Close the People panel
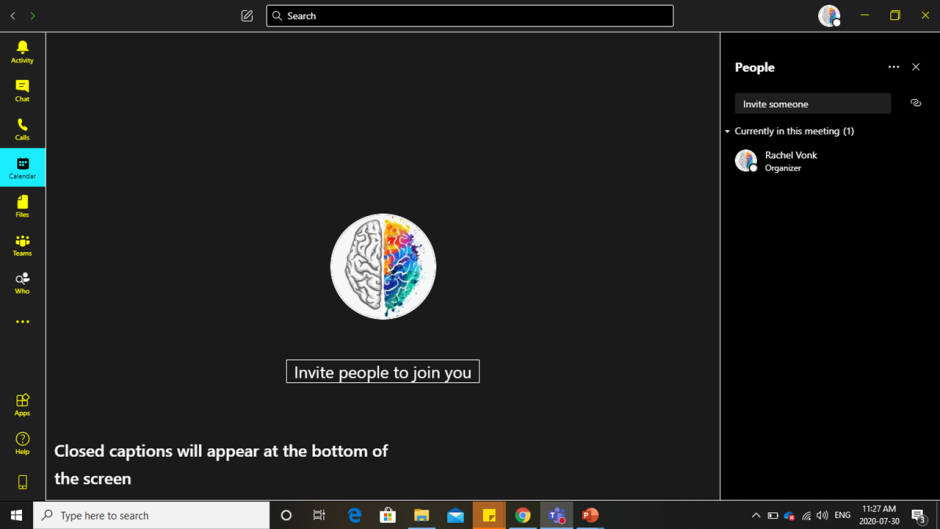This screenshot has width=940, height=529. pos(916,67)
